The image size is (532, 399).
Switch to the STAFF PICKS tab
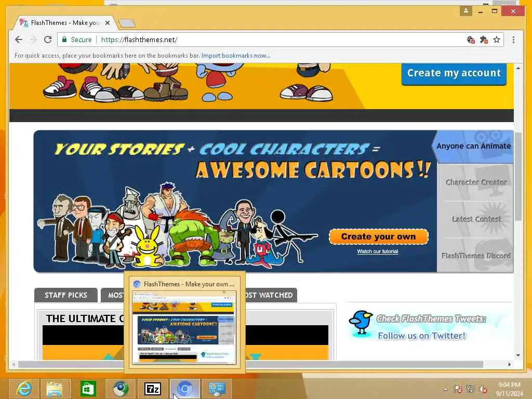click(x=66, y=295)
